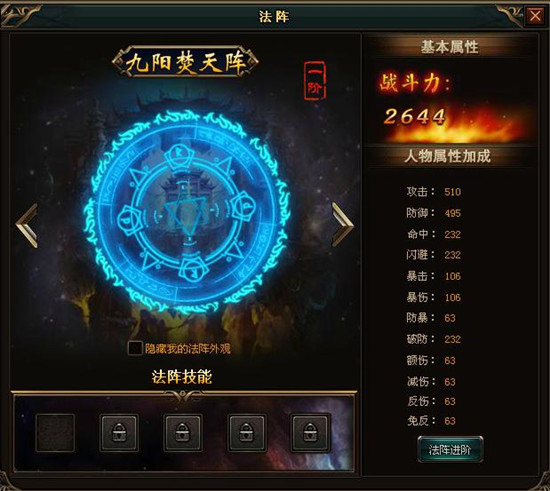Select the 基本属性 header

[449, 47]
